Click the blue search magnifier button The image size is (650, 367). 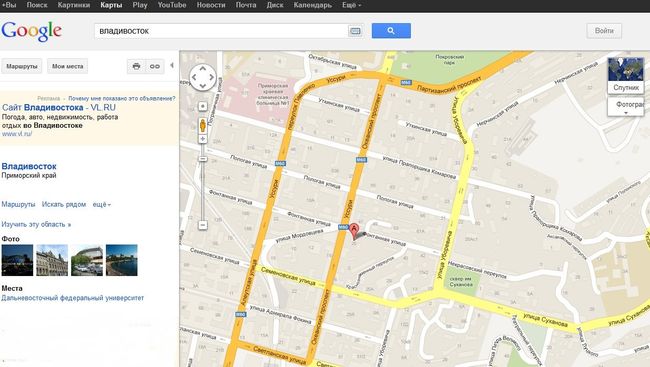pos(391,31)
